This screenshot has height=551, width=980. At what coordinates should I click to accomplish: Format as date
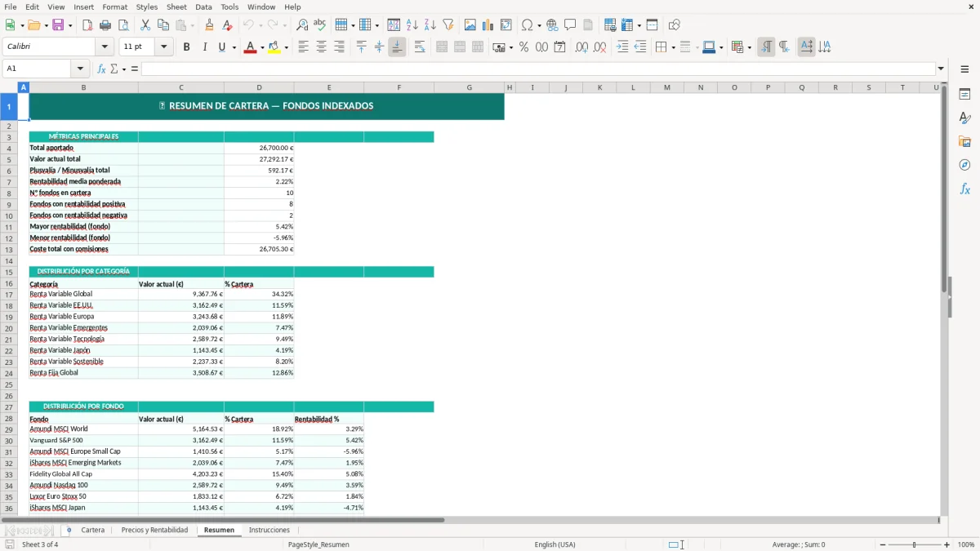[559, 47]
